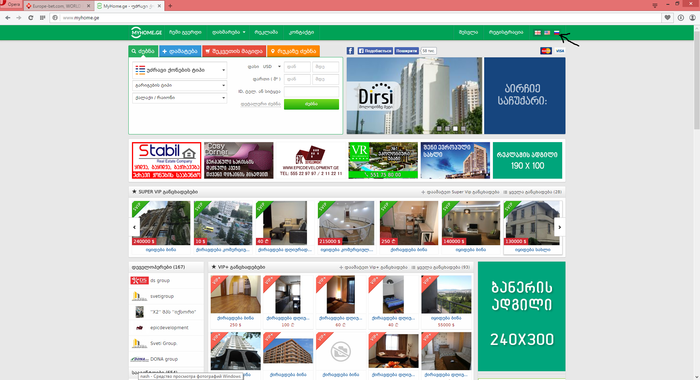Screen dimensions: 700x380
Task: Open the Opera menu button
Action: 10,4
